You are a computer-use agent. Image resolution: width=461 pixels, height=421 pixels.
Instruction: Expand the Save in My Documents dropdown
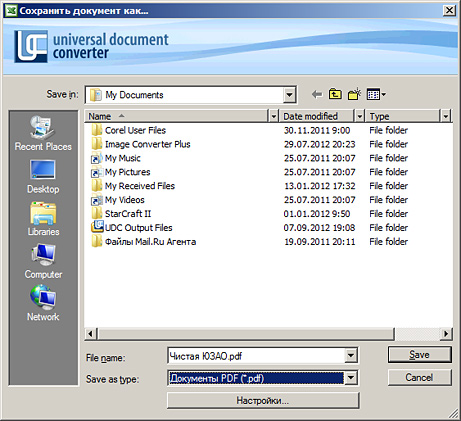[289, 95]
